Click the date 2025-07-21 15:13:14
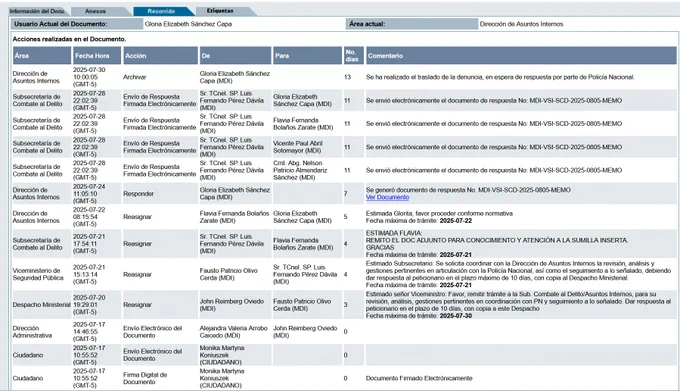 [89, 274]
